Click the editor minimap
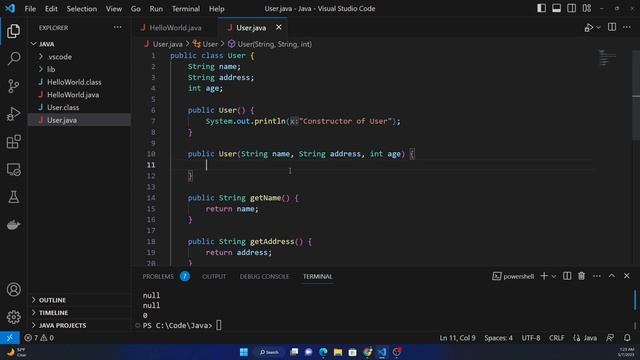 point(607,57)
